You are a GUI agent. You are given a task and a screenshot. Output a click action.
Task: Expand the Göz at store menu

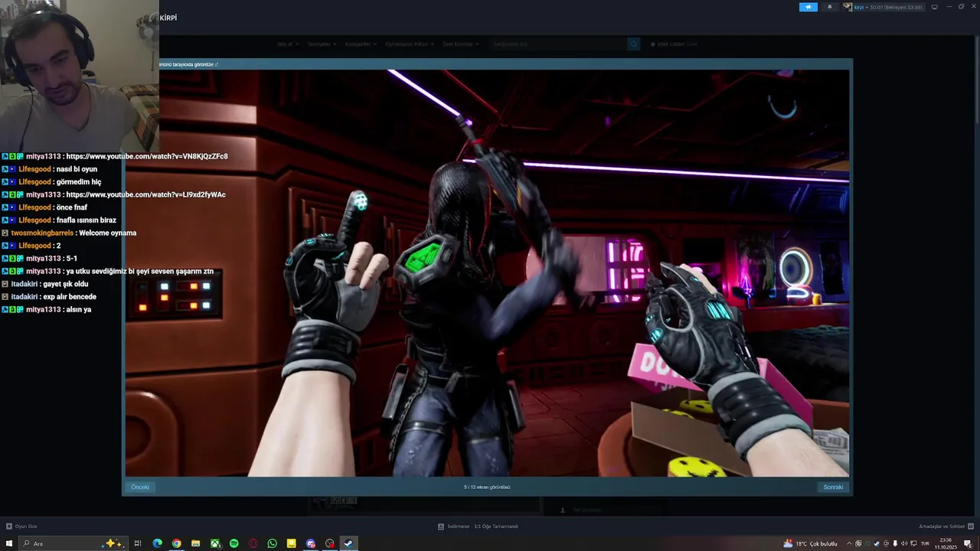point(288,44)
